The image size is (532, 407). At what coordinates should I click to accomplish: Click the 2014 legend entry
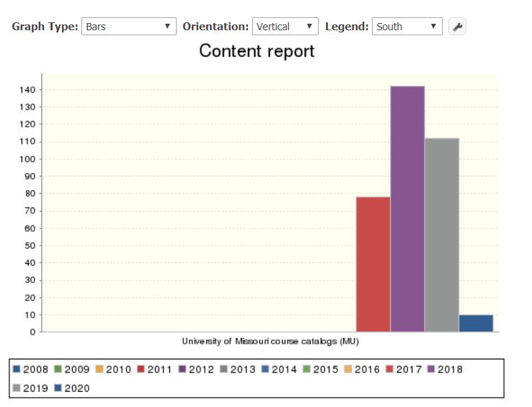pos(279,370)
